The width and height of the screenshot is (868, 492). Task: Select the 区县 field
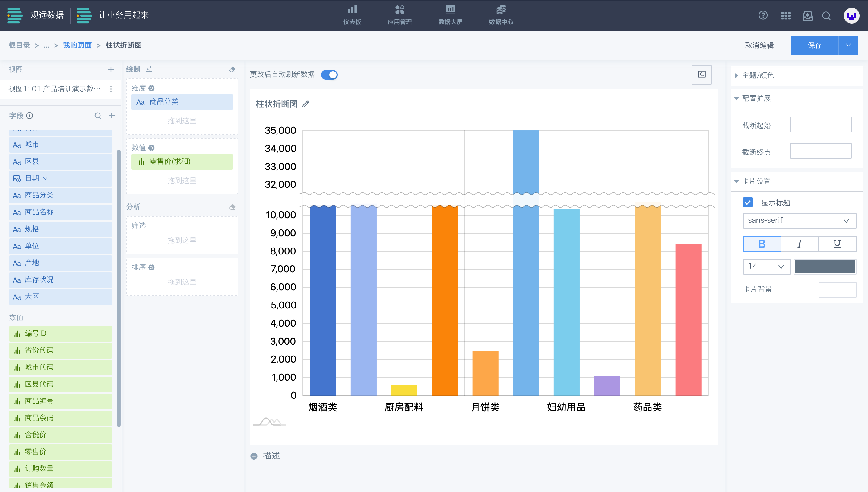tap(60, 161)
